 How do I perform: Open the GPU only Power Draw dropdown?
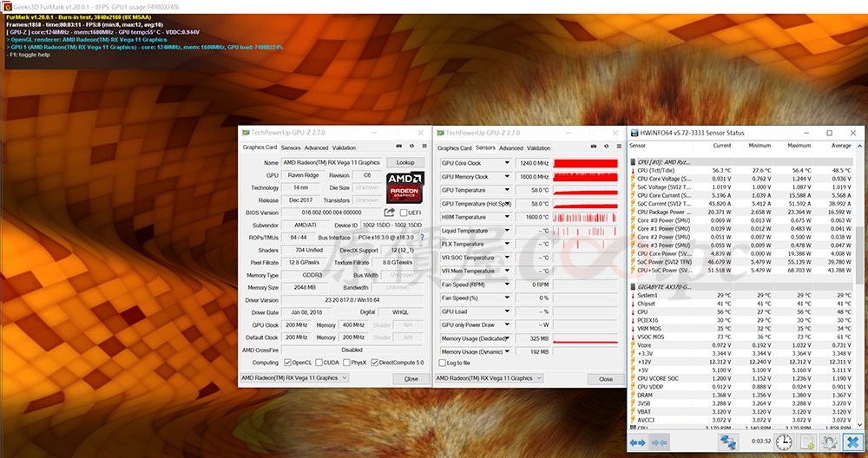click(x=507, y=324)
